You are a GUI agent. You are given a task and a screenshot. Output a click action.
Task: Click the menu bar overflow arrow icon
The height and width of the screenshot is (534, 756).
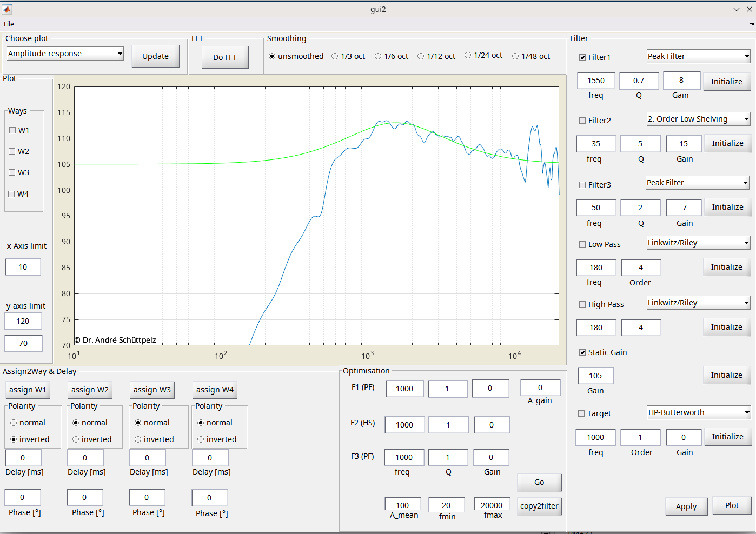pyautogui.click(x=752, y=24)
